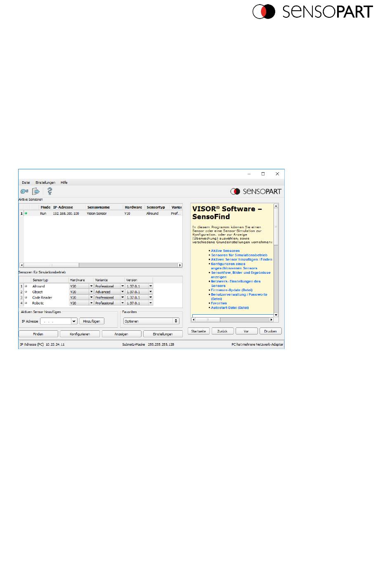Click left arrow of active sensors scrollbar
The image size is (392, 579).
coord(22,265)
